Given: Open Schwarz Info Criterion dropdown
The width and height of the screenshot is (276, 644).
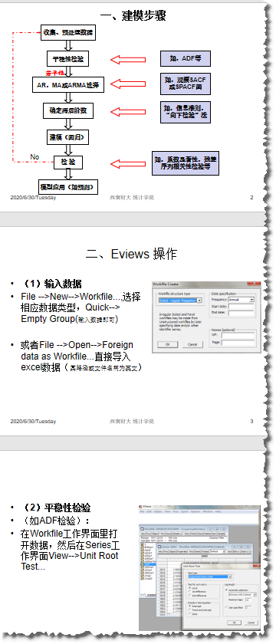Looking at the screenshot, I should [x=243, y=595].
